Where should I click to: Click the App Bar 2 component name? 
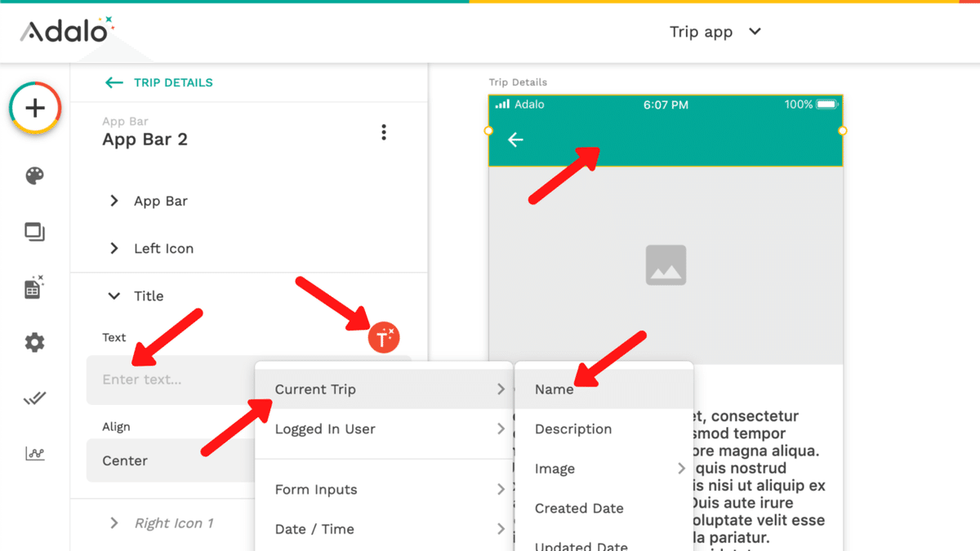pyautogui.click(x=145, y=140)
